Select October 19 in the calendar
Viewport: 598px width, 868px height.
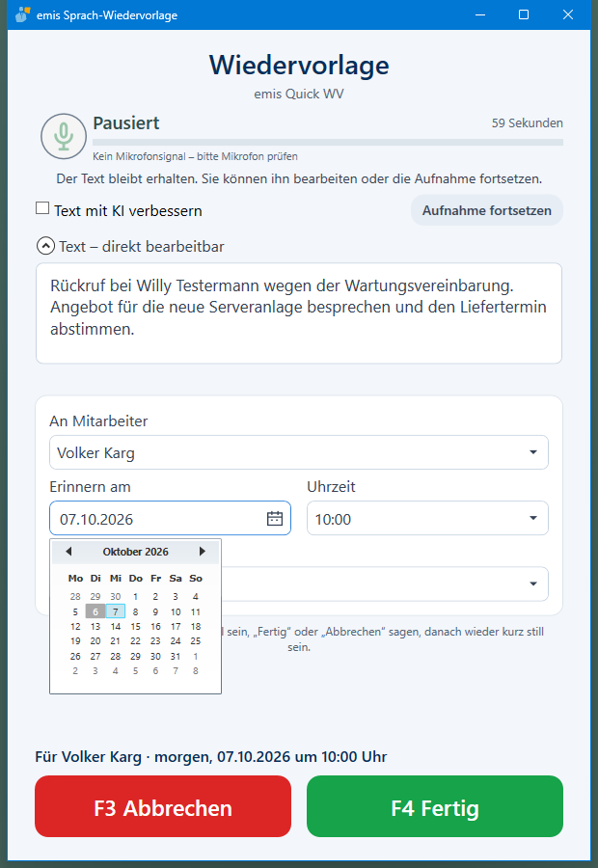coord(75,641)
